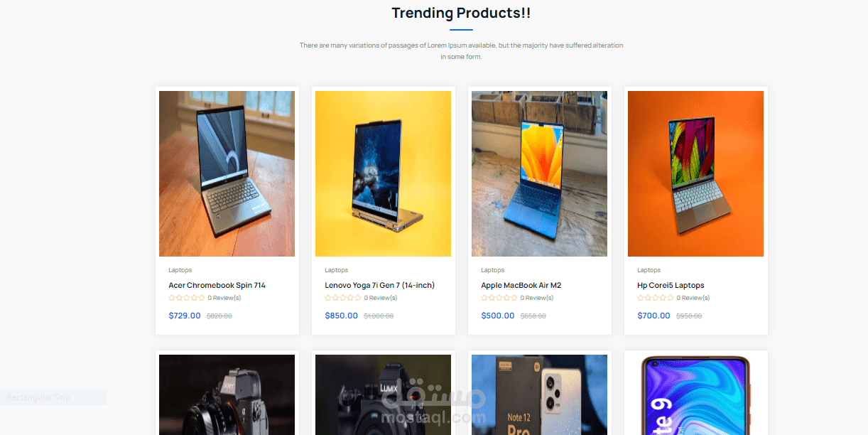
Task: Click the Apple MacBook Air M2 photo
Action: (x=539, y=173)
